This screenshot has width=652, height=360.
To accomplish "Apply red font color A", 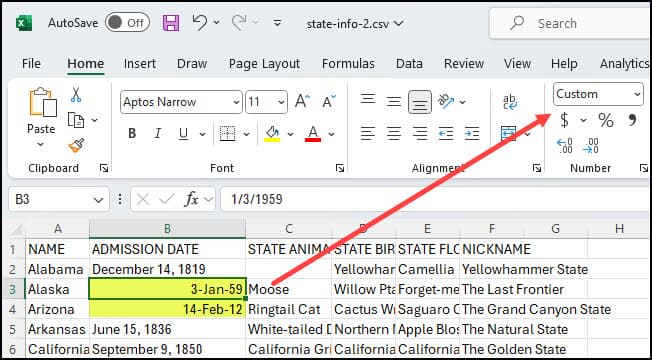I will (x=313, y=134).
